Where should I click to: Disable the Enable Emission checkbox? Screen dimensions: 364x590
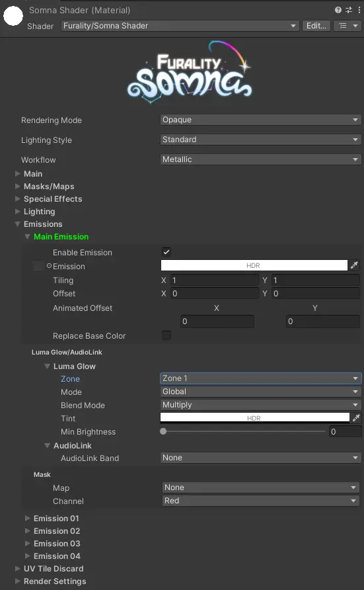point(166,252)
